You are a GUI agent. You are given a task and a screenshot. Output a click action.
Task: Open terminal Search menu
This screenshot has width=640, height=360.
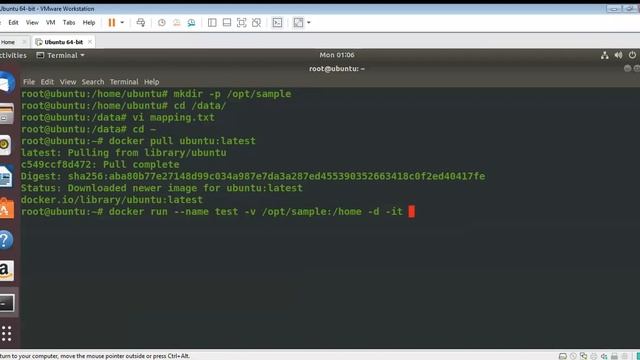click(93, 82)
